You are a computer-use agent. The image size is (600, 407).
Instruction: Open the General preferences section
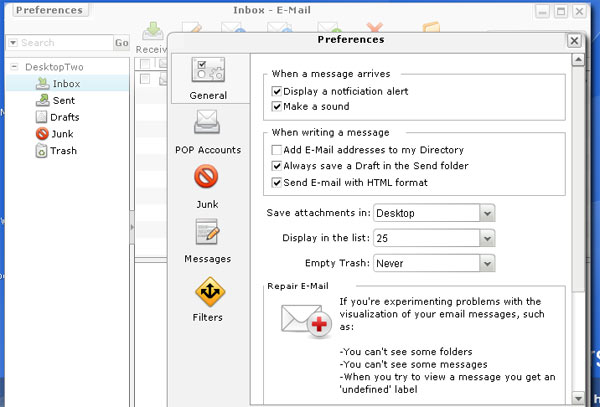pyautogui.click(x=209, y=78)
